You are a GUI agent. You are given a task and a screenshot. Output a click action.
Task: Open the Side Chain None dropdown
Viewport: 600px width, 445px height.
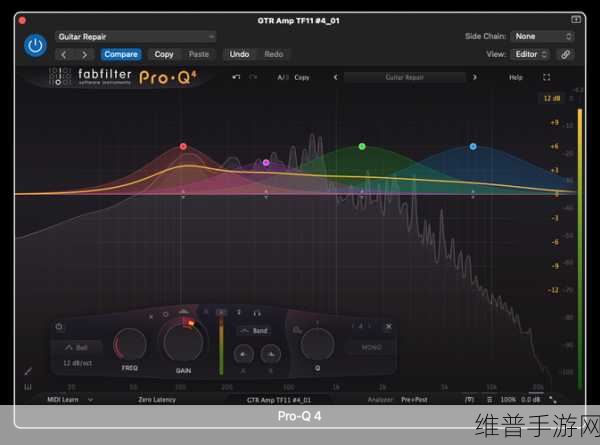coord(543,36)
